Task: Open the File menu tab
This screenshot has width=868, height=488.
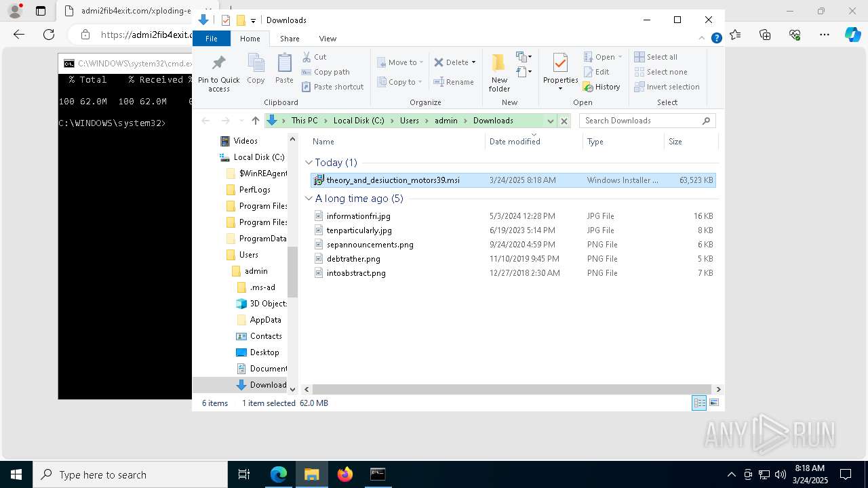Action: pos(212,39)
